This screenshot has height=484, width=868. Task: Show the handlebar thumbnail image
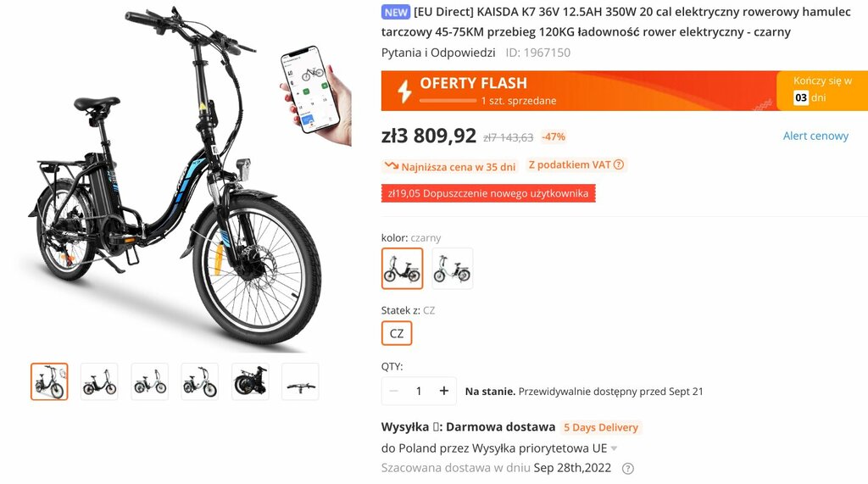[x=300, y=381]
